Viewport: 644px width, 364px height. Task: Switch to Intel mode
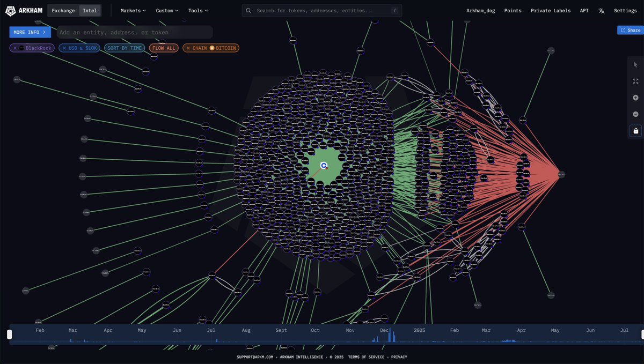[90, 11]
